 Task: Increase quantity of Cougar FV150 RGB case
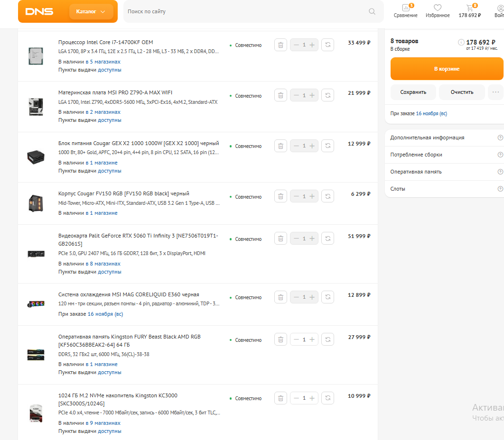312,196
